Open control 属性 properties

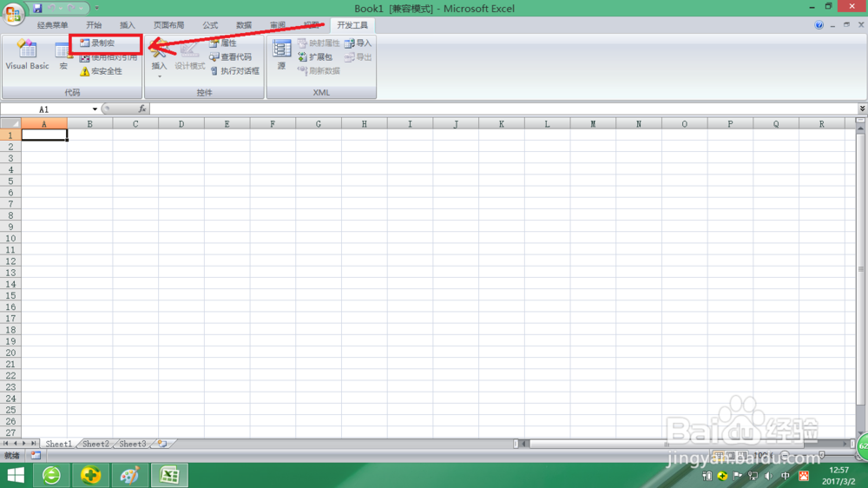click(223, 43)
